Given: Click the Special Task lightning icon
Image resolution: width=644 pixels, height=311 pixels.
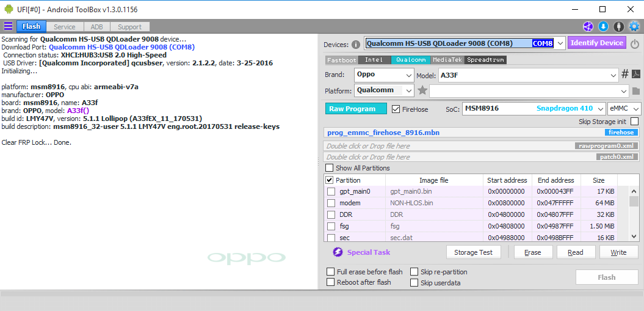Looking at the screenshot, I should [338, 252].
